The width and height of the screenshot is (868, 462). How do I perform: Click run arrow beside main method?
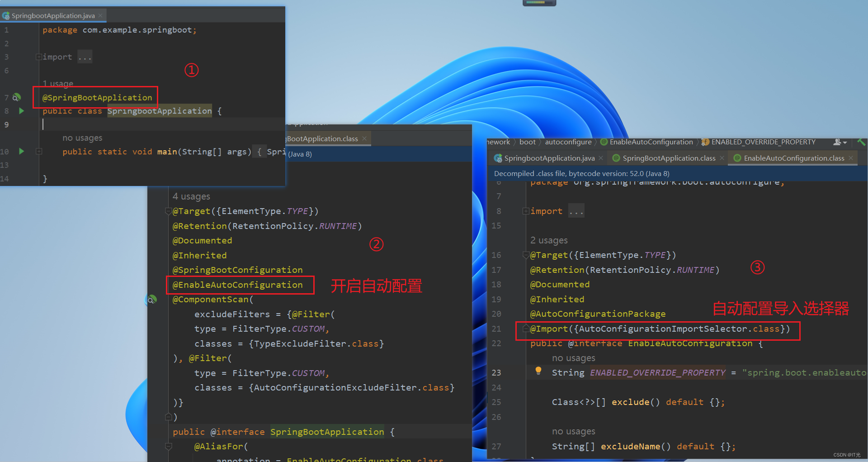pos(21,151)
